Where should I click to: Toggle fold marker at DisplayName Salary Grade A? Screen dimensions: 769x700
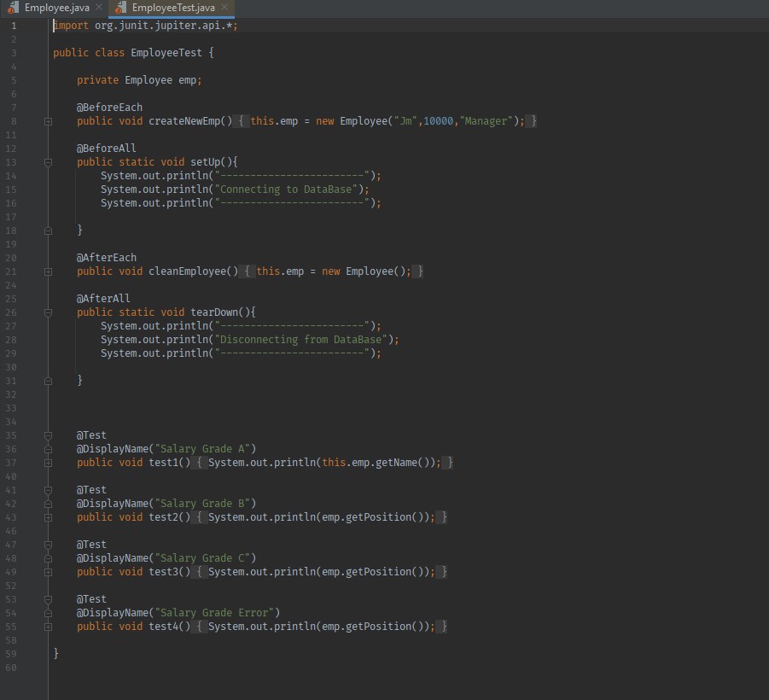point(48,449)
